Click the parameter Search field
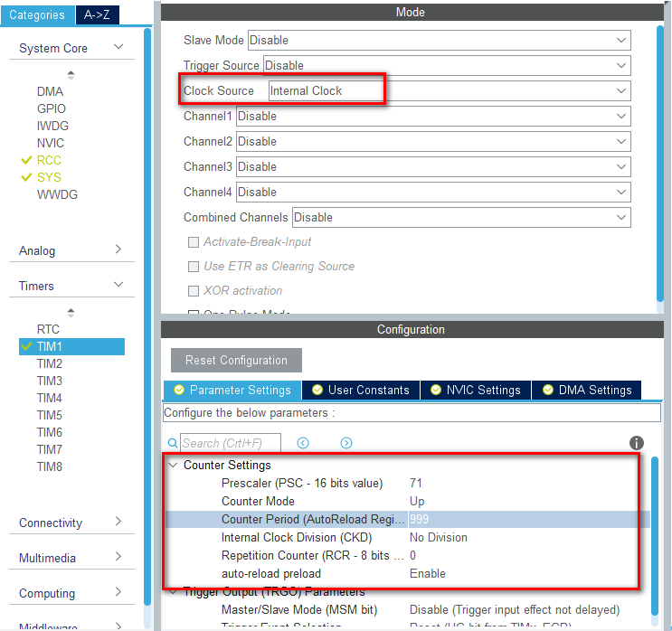The height and width of the screenshot is (631, 672). point(231,443)
